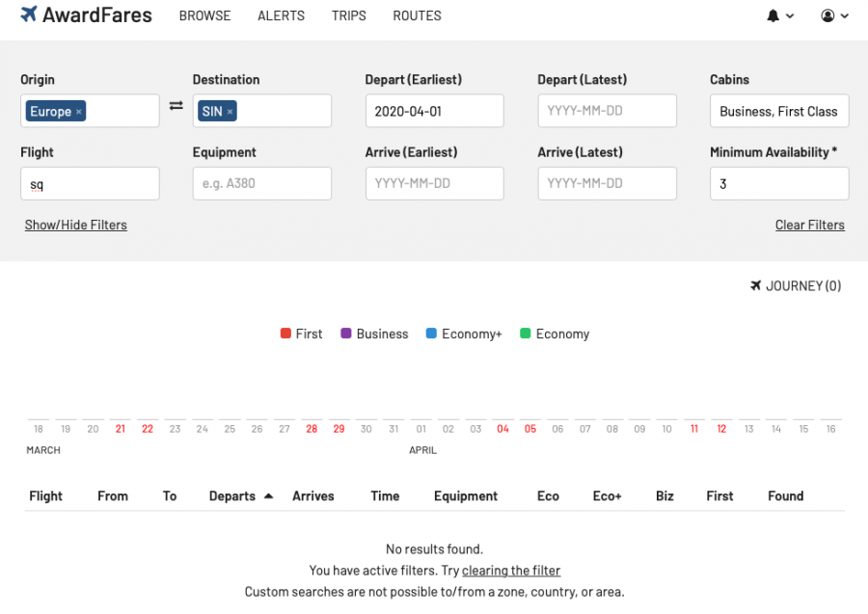The height and width of the screenshot is (614, 868).
Task: Open the Alerts menu item
Action: 281,15
